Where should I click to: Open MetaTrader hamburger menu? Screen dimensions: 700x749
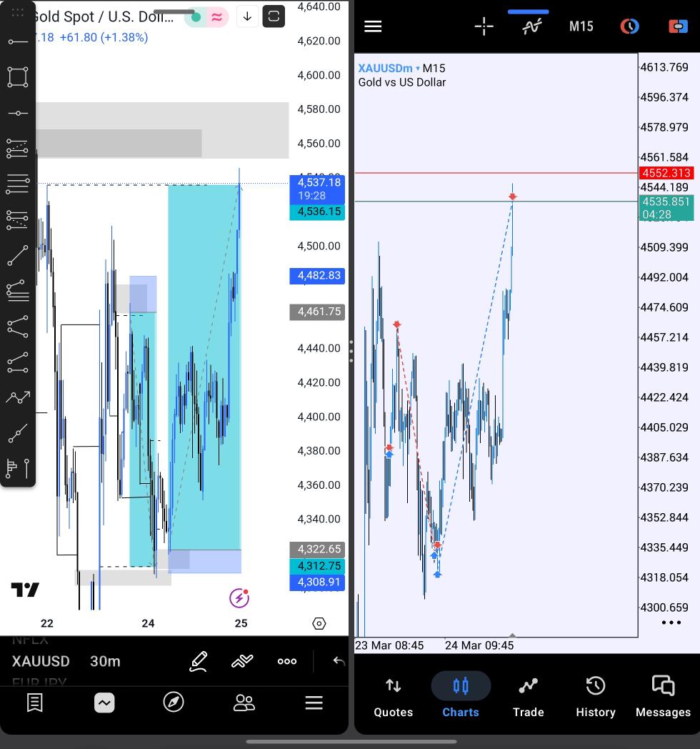pos(373,26)
